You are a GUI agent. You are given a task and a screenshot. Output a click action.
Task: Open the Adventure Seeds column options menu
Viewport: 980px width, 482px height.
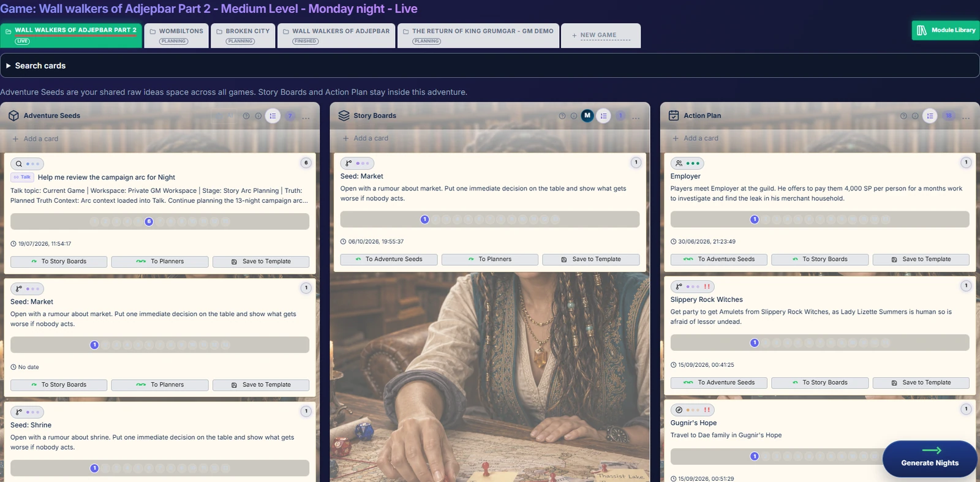[306, 117]
